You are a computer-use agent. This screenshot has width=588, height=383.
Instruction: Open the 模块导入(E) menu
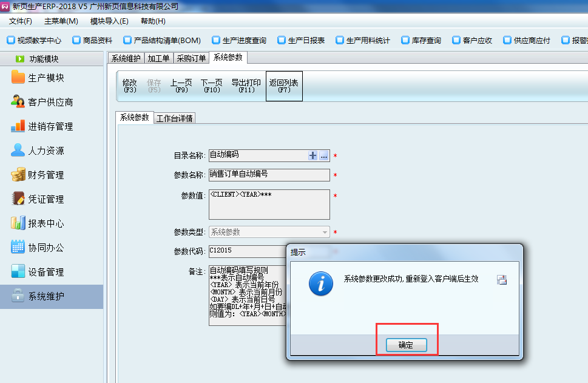coord(109,21)
